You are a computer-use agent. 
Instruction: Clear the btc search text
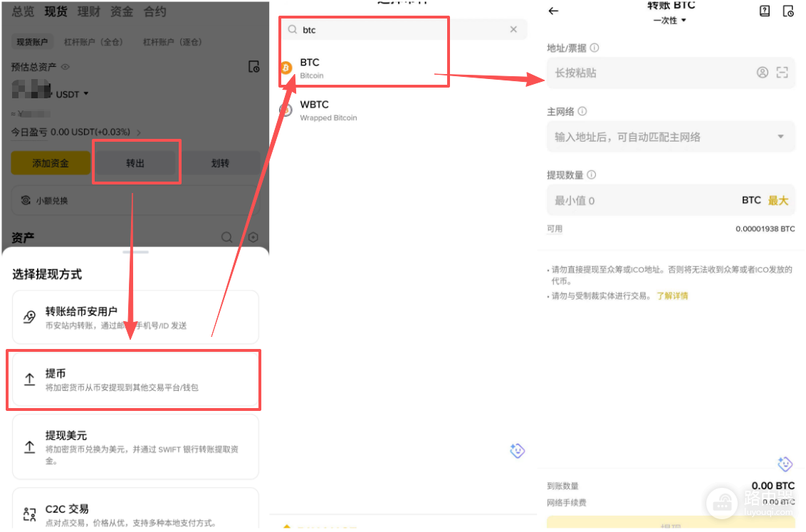tap(513, 29)
